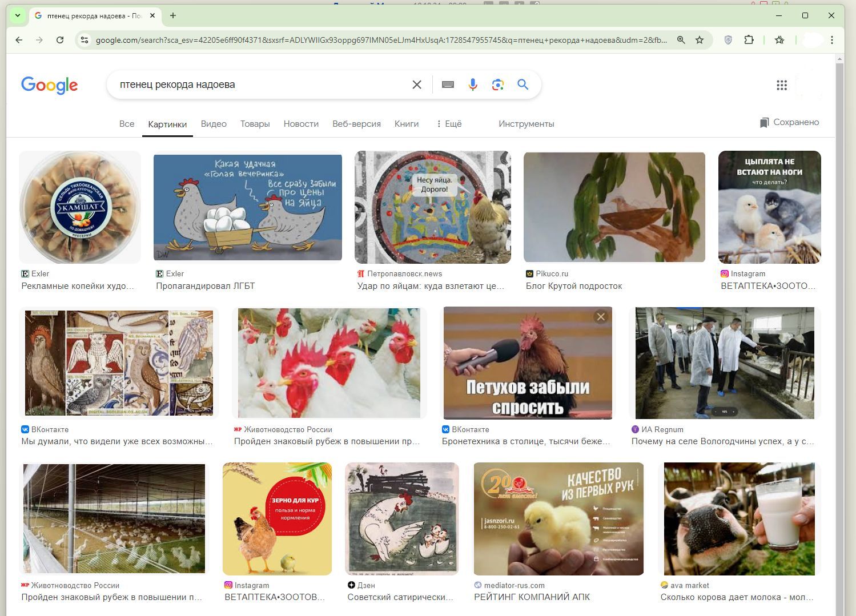This screenshot has height=616, width=856.
Task: Open Google Lens image search
Action: [497, 84]
